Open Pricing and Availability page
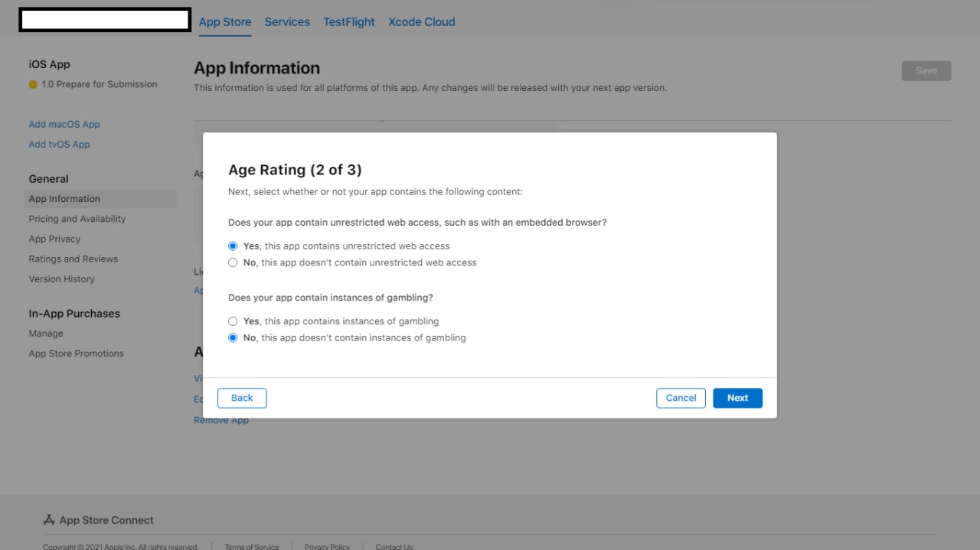 point(77,219)
